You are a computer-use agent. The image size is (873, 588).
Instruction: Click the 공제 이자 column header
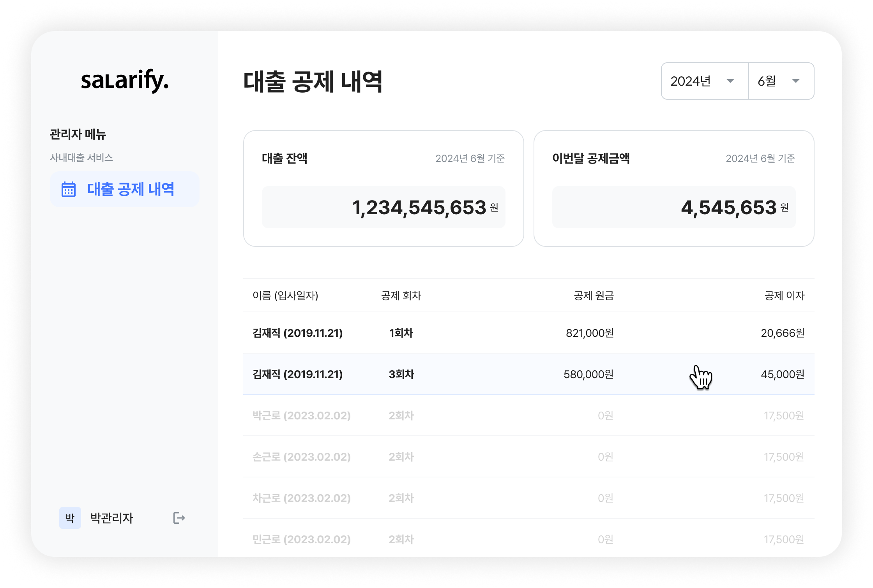(x=784, y=296)
